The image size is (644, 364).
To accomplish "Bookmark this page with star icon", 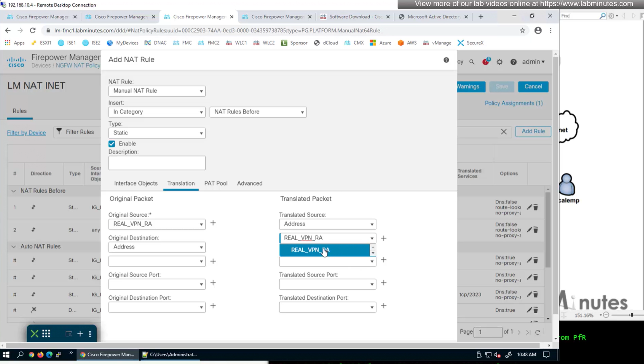I will click(522, 31).
